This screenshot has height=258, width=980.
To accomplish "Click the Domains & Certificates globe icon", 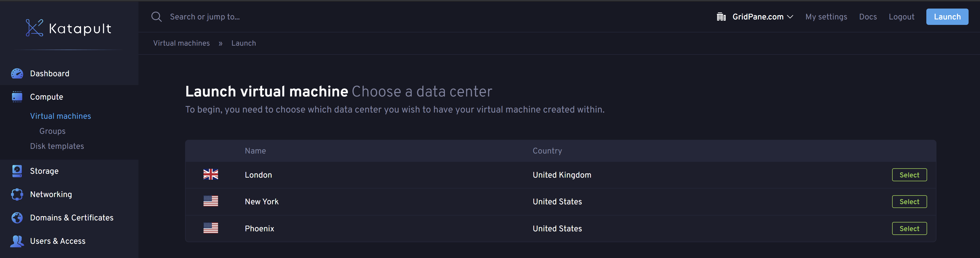I will pos(17,218).
